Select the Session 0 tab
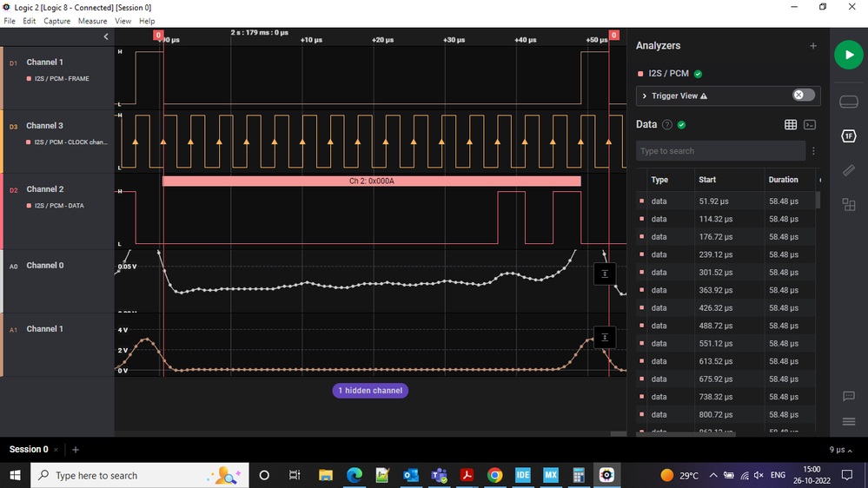 29,449
